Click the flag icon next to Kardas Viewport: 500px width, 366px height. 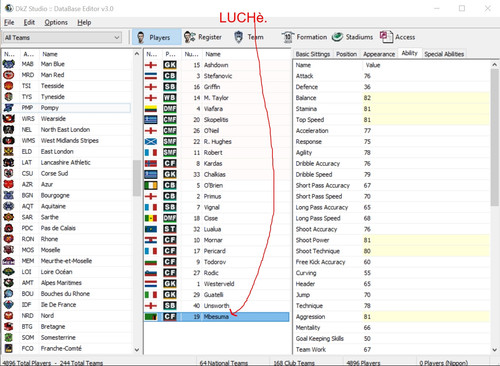point(151,163)
